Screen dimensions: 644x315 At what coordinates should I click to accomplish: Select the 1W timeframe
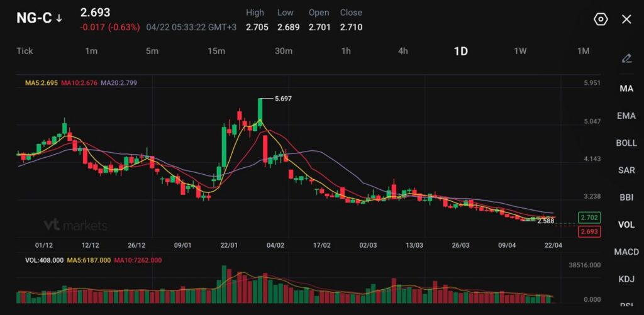tap(520, 51)
